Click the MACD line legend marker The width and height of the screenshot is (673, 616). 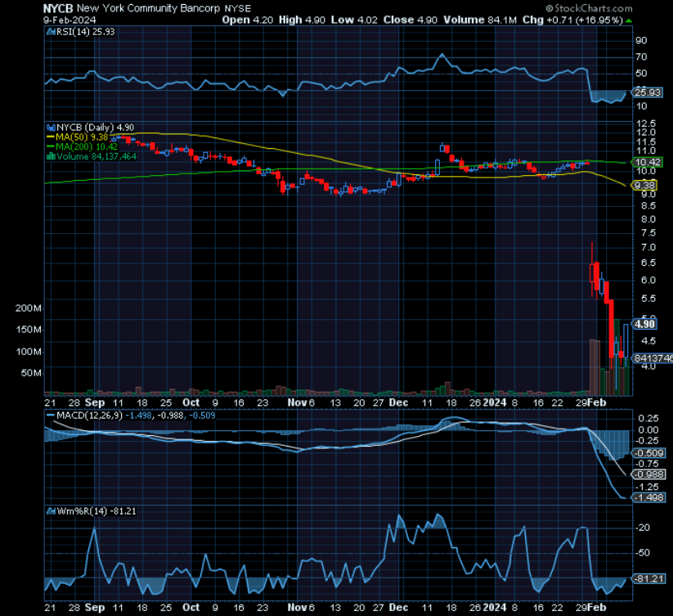(51, 416)
